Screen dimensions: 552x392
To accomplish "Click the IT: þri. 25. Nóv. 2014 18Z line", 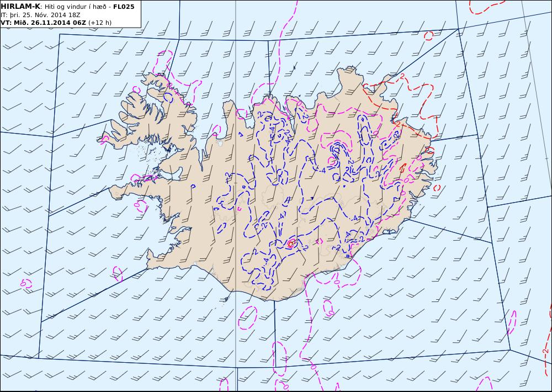I will 40,15.
